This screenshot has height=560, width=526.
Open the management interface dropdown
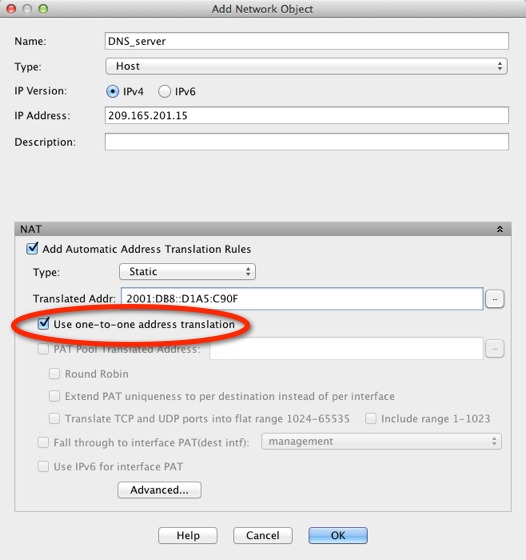[381, 442]
